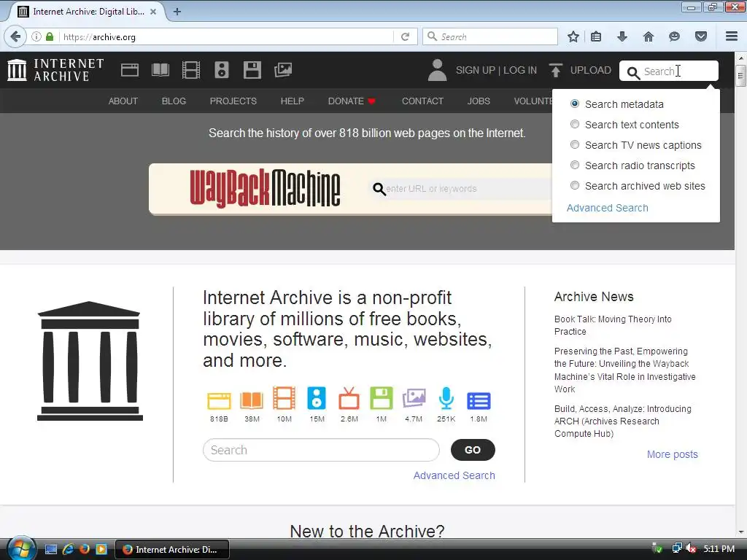Open the microphone icon 251K
The height and width of the screenshot is (560, 747).
tap(446, 398)
